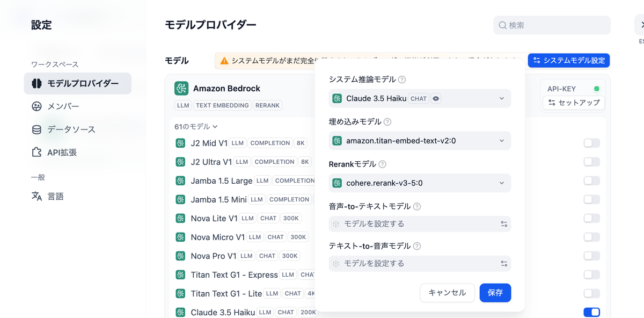This screenshot has height=318, width=644.
Task: Click the Nova Lite V1 model icon
Action: 180,218
